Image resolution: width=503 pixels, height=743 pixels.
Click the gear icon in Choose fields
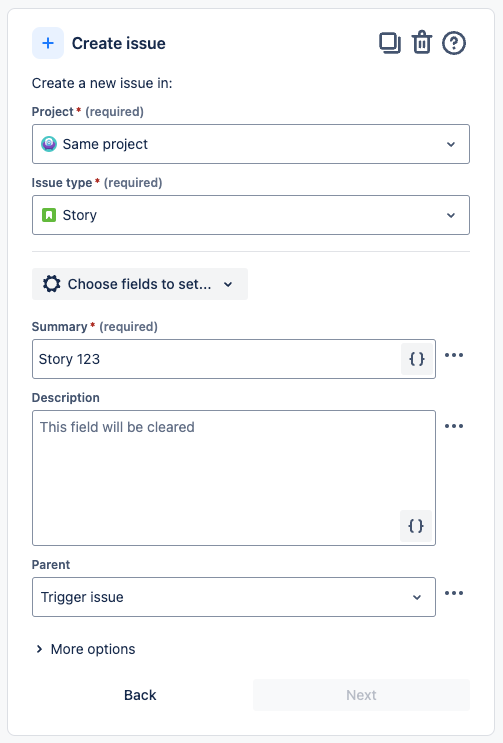pyautogui.click(x=52, y=284)
